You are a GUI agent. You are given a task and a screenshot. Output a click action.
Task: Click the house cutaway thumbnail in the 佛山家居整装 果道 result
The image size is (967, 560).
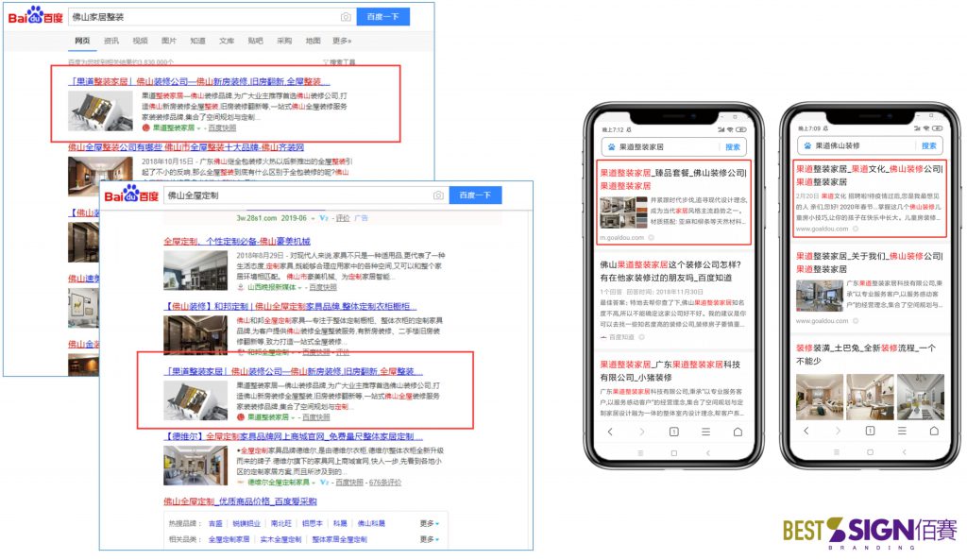click(x=100, y=111)
